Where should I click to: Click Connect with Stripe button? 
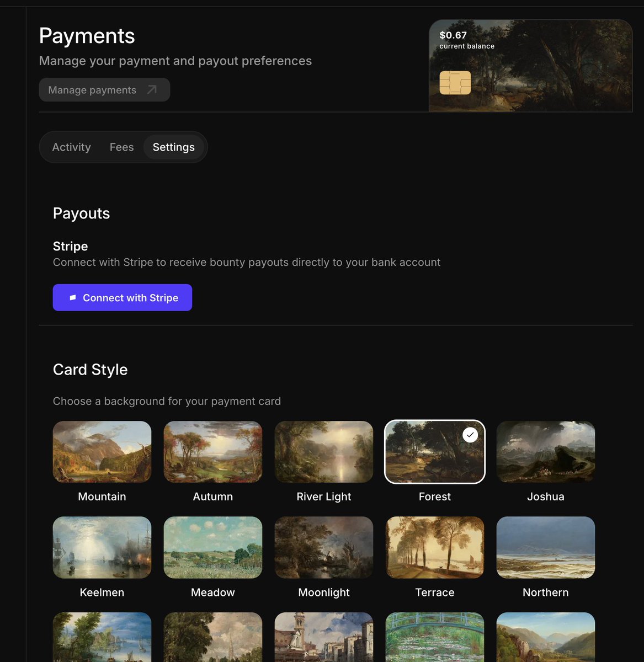click(123, 297)
